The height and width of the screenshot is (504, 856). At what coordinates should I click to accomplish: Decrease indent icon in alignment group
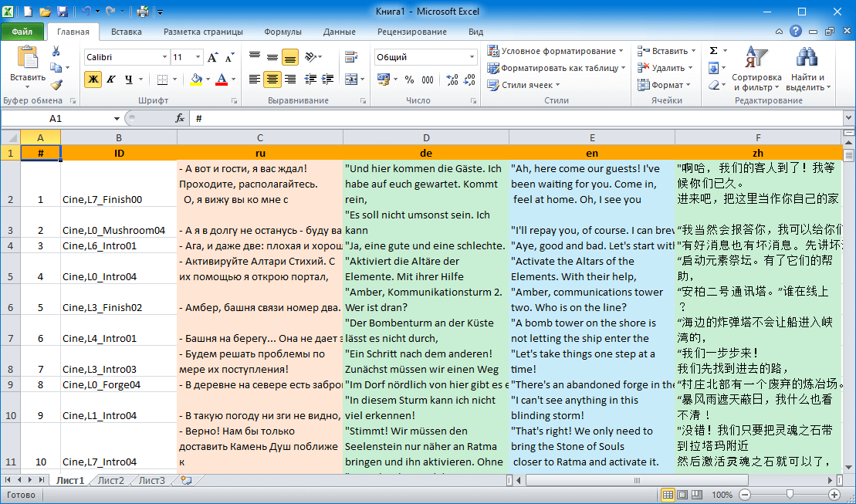[x=310, y=79]
